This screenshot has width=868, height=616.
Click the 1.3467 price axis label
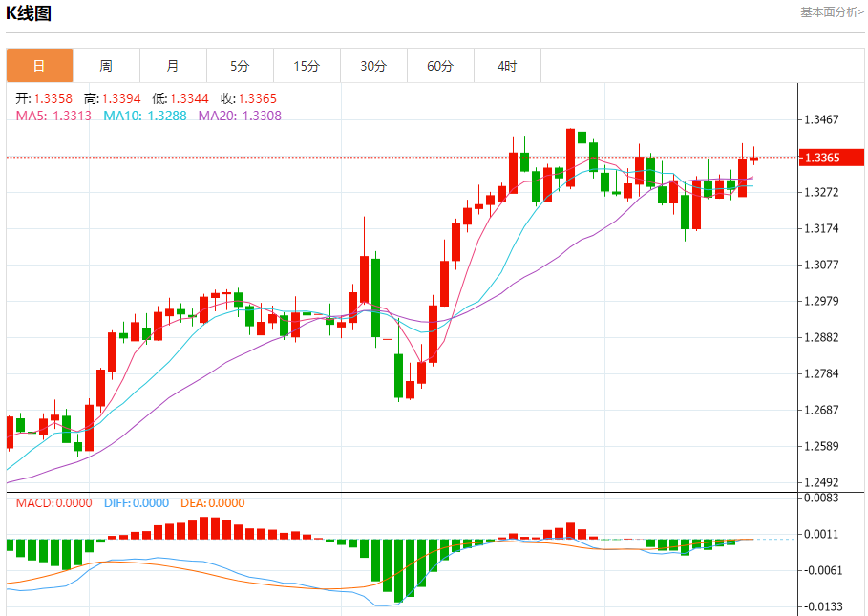[x=821, y=119]
